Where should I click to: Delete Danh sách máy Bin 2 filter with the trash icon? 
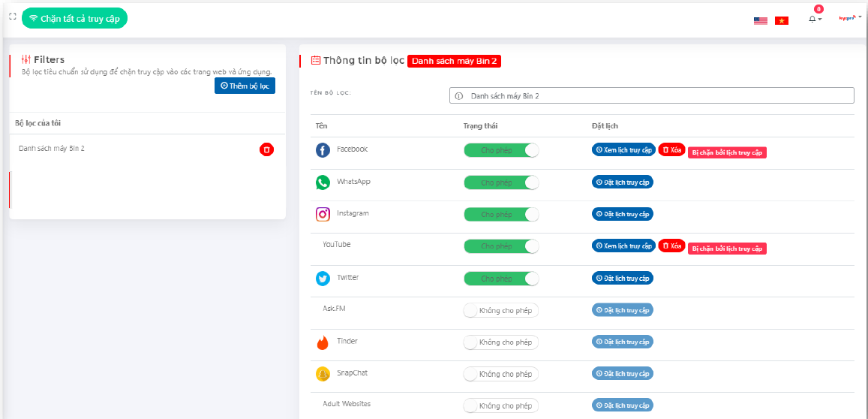pos(267,149)
